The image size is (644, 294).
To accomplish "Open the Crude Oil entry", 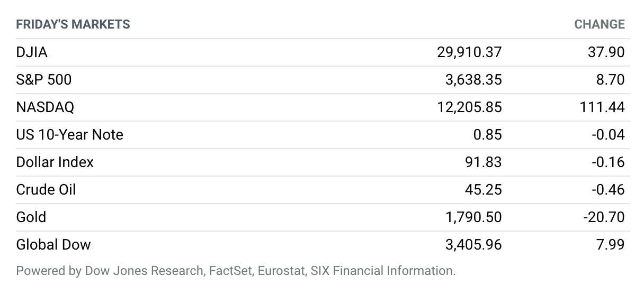I will pos(46,190).
